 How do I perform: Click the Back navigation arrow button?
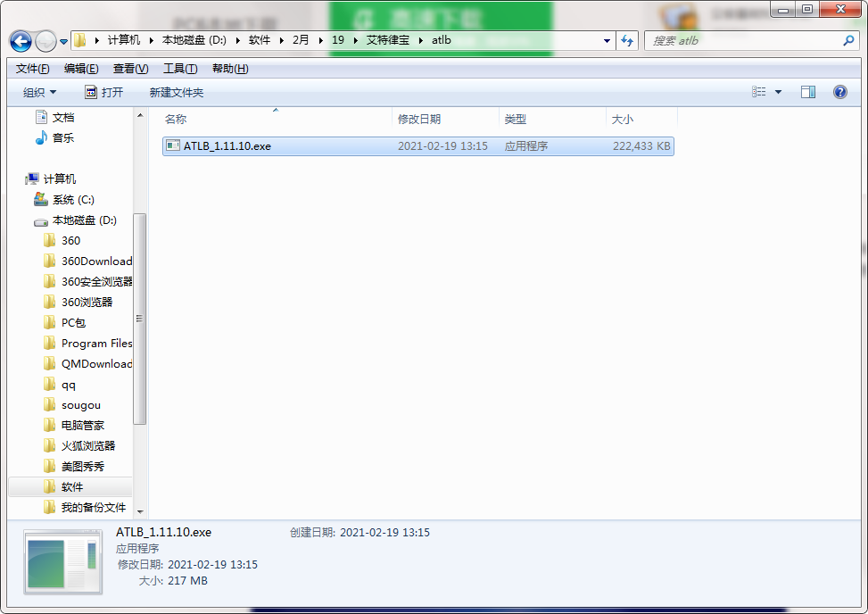tap(21, 41)
